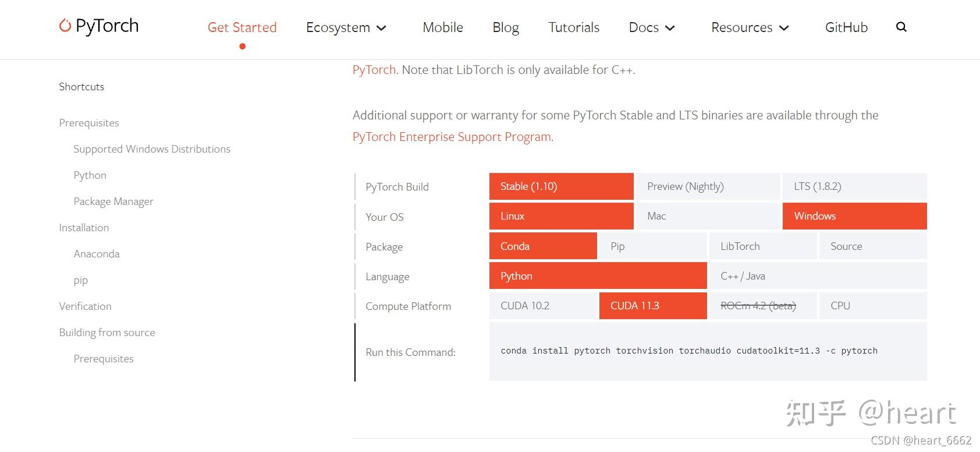980x452 pixels.
Task: Click the conda install command text
Action: tap(689, 351)
